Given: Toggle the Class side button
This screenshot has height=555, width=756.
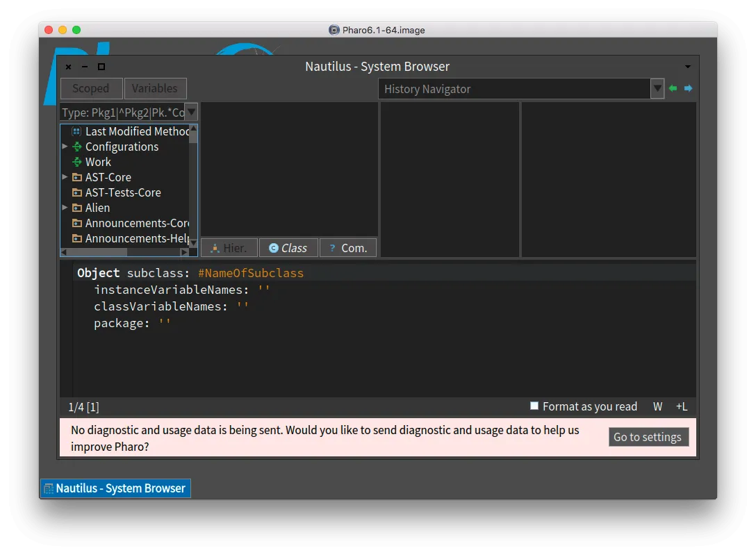Looking at the screenshot, I should [x=288, y=248].
